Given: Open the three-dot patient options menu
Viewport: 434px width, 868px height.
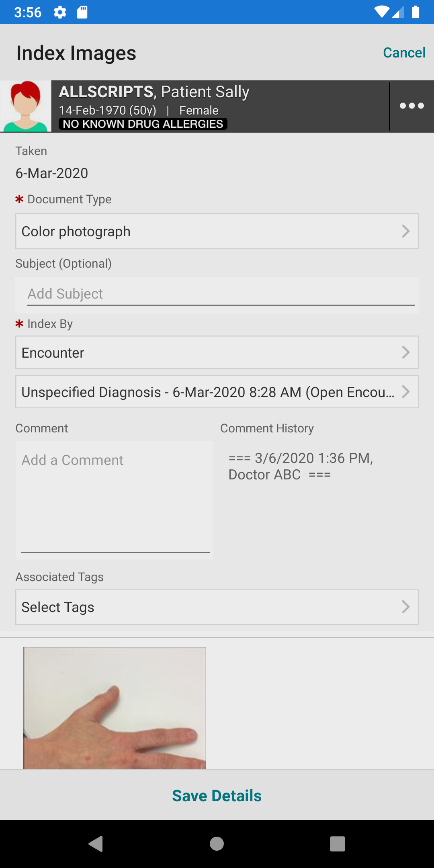Looking at the screenshot, I should click(x=411, y=106).
